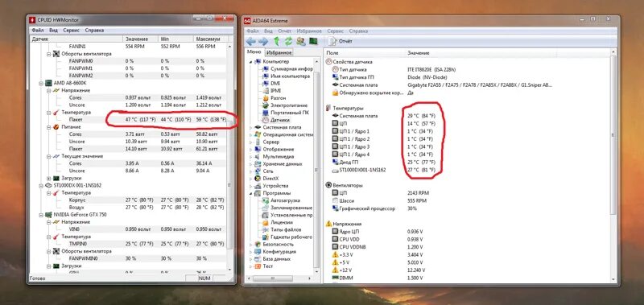Click the Refresh icon in AIDA64 toolbar

pyautogui.click(x=288, y=41)
